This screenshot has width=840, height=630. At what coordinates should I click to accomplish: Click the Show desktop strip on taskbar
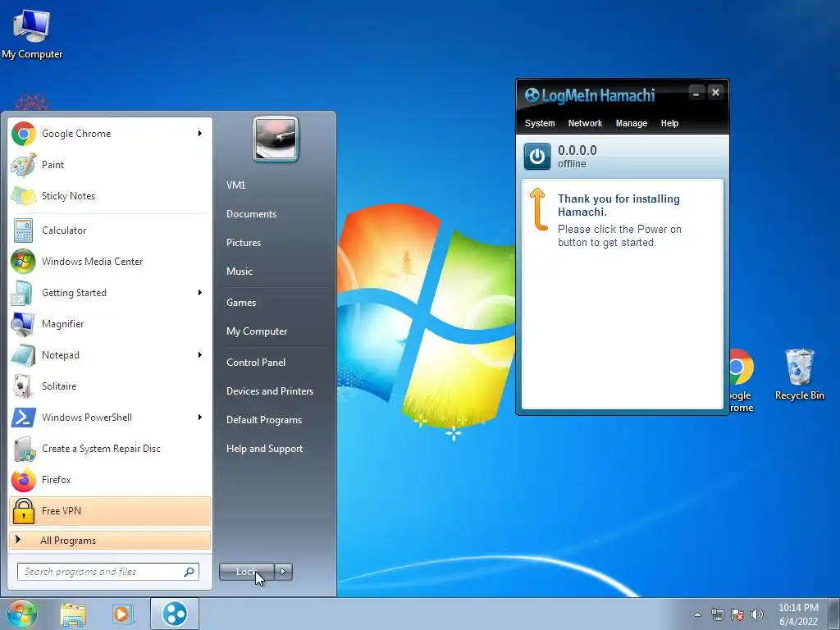(834, 614)
